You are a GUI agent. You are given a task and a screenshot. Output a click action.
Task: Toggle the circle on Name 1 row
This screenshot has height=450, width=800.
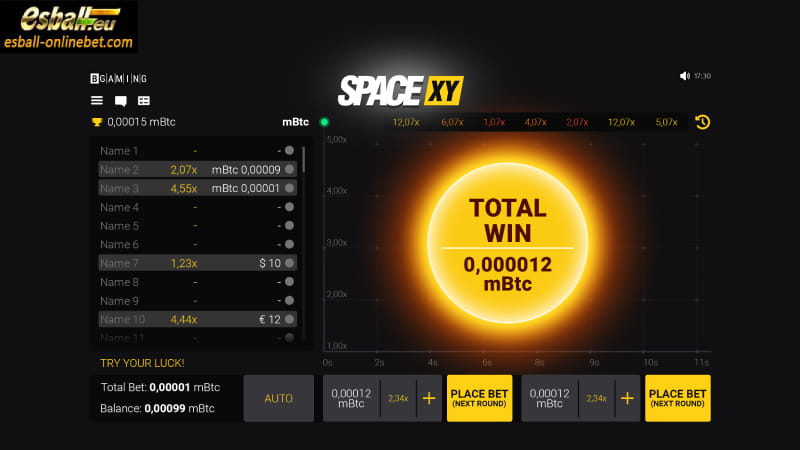[289, 151]
